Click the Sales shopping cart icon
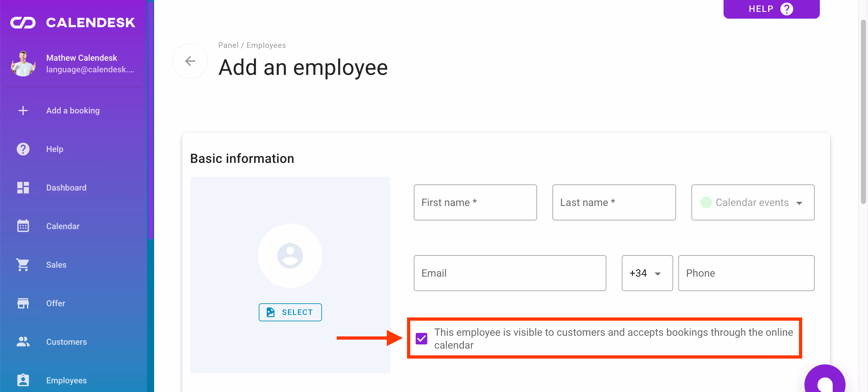This screenshot has height=392, width=868. (x=23, y=264)
